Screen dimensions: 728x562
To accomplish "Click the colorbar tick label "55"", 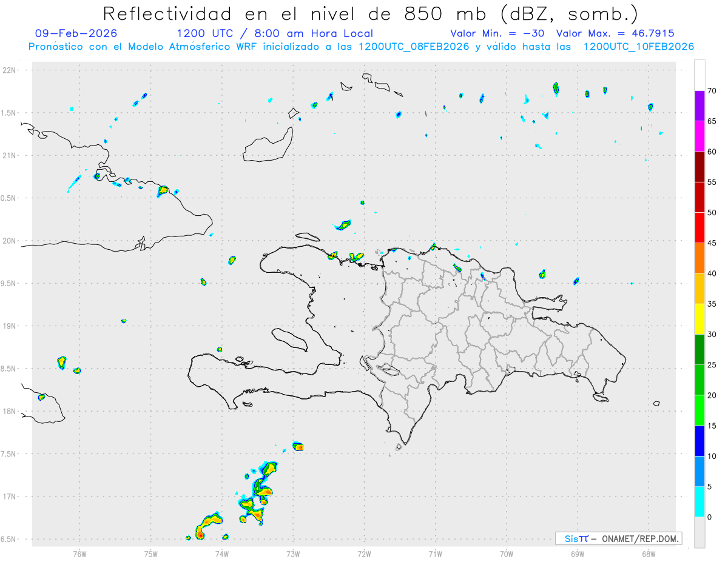I will (712, 182).
